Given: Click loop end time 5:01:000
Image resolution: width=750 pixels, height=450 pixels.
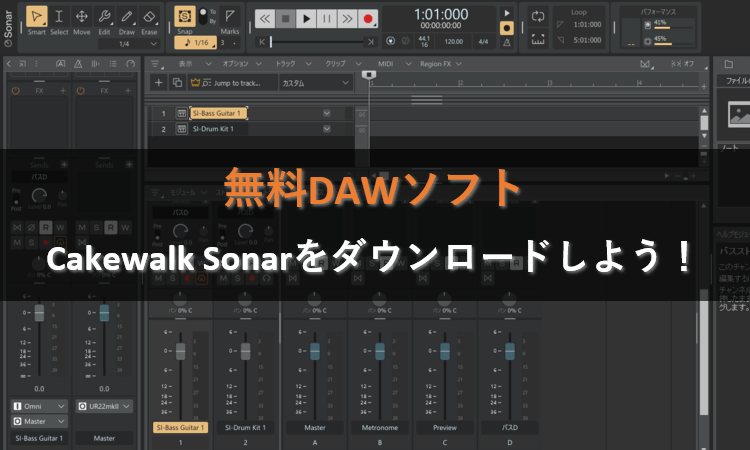Looking at the screenshot, I should point(587,40).
